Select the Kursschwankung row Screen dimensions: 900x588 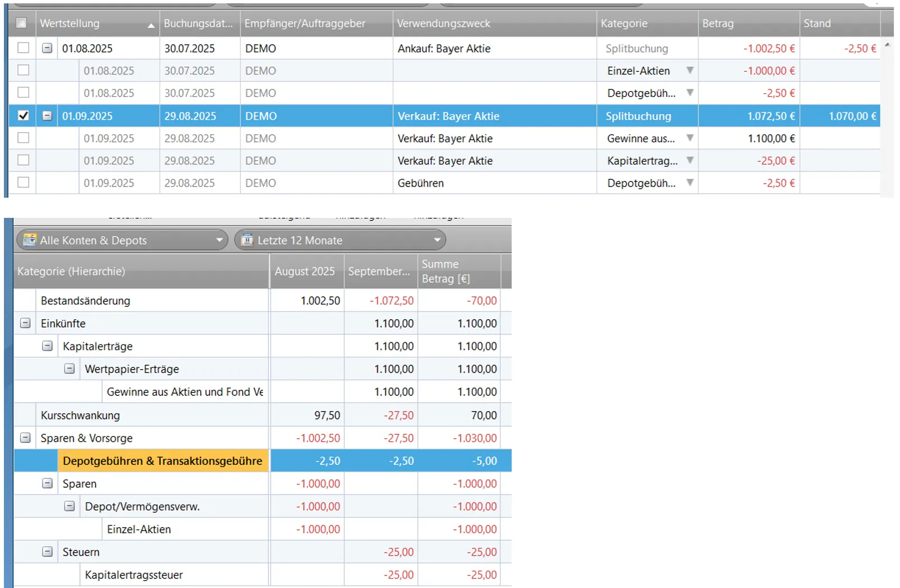point(80,416)
